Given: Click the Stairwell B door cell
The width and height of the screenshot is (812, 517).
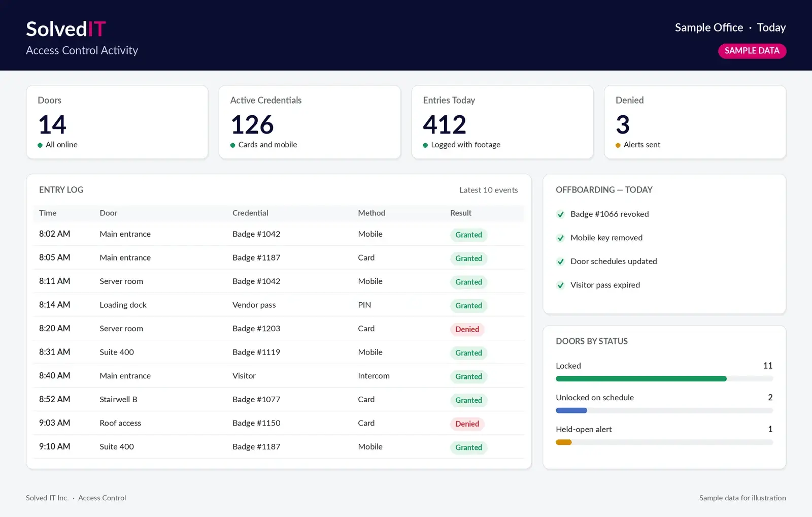Looking at the screenshot, I should [118, 400].
